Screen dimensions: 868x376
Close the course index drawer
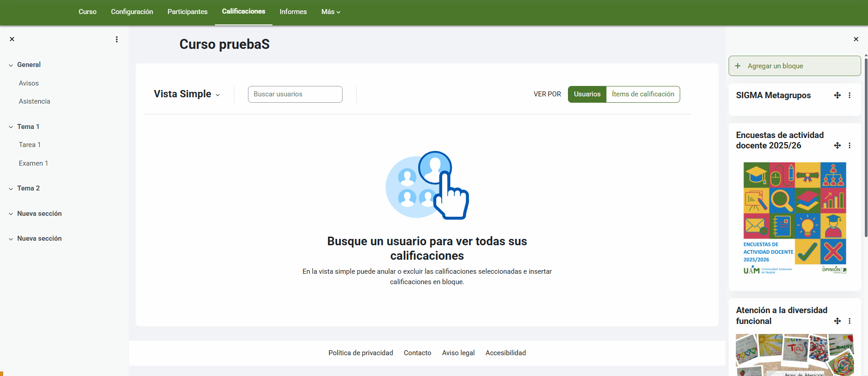pos(12,39)
